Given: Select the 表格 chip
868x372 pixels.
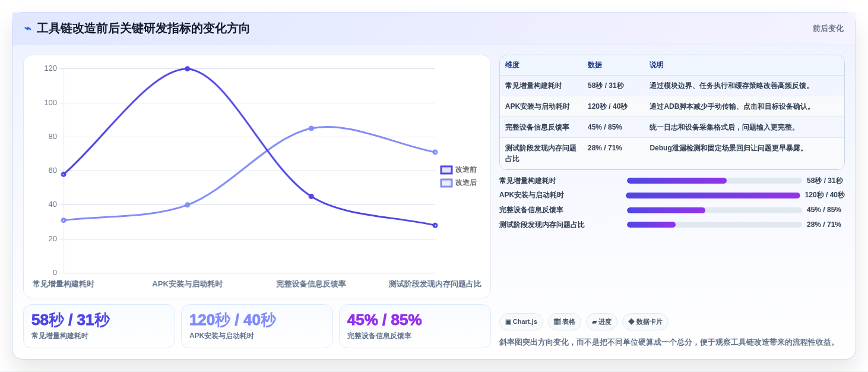Looking at the screenshot, I should pos(565,321).
